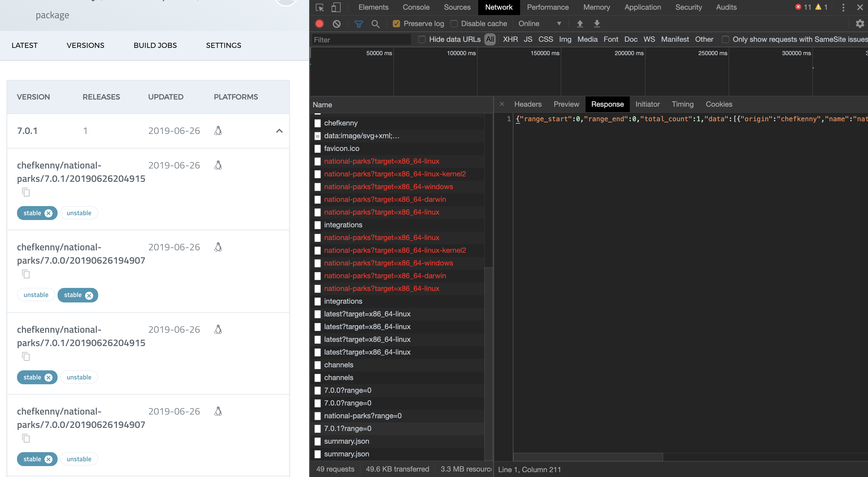Click the export HAR download arrow icon
This screenshot has height=477, width=868.
coord(597,24)
